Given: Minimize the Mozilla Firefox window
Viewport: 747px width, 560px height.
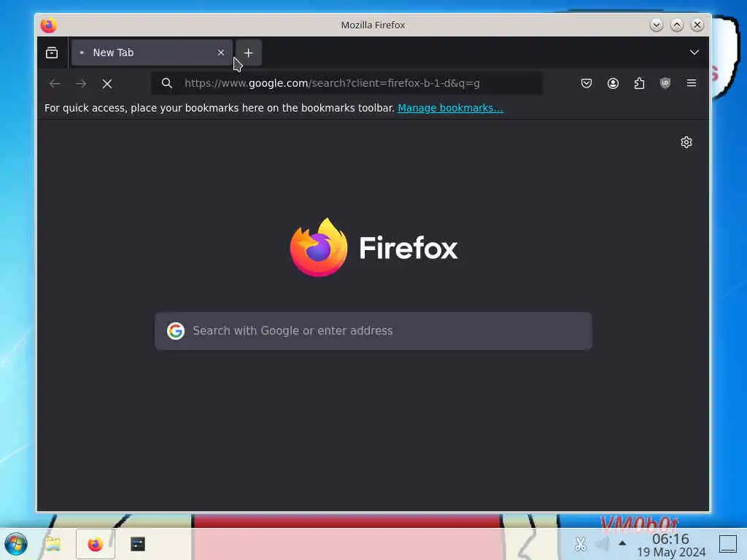Looking at the screenshot, I should point(656,25).
